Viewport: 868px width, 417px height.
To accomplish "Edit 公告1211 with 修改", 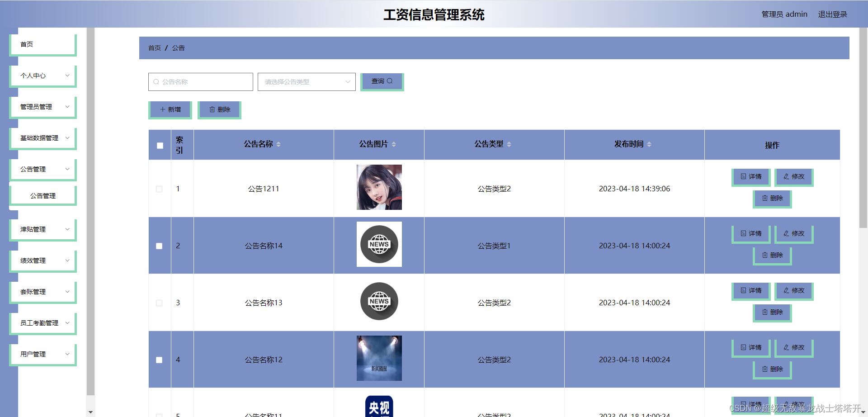I will pyautogui.click(x=794, y=177).
